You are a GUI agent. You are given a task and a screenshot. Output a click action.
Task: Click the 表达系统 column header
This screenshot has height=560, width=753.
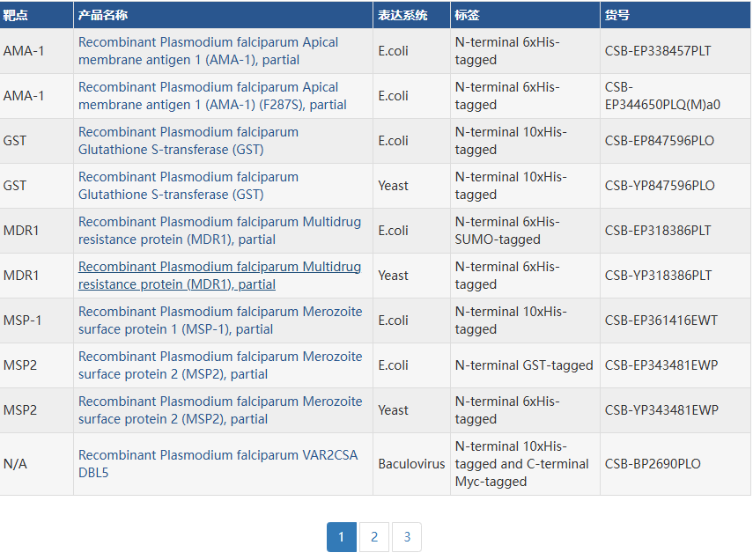[402, 15]
